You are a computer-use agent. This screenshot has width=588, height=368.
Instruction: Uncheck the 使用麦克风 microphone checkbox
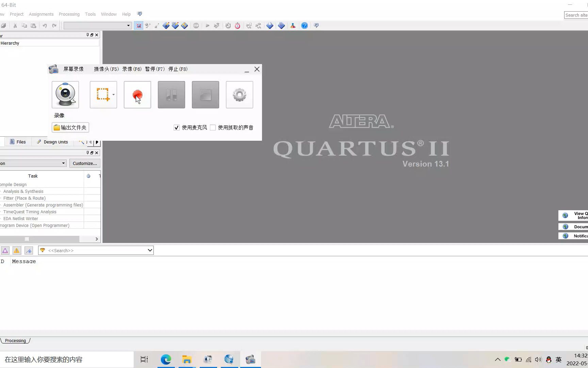tap(176, 127)
